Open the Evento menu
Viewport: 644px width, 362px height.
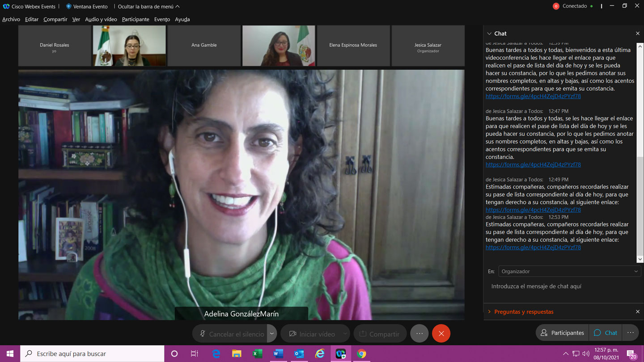click(162, 19)
